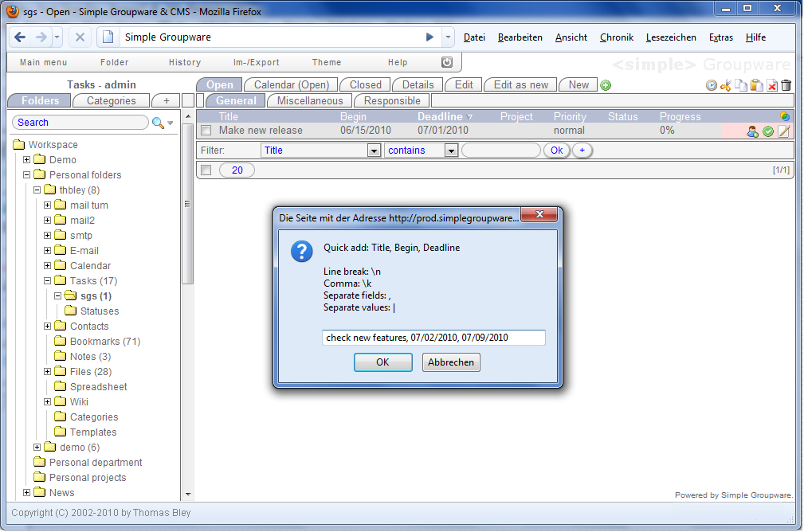Collapse the Tasks (17) folder
Image resolution: width=804 pixels, height=532 pixels.
[47, 281]
